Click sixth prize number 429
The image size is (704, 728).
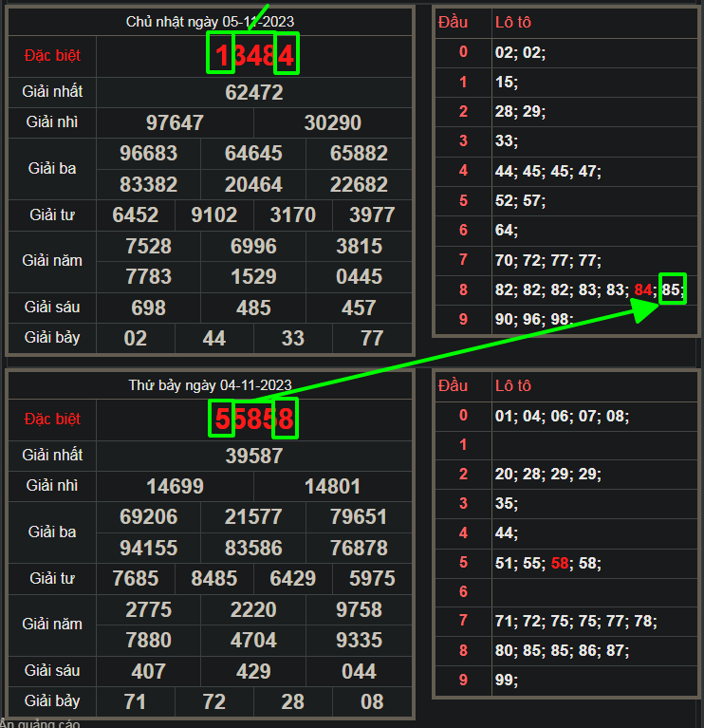point(253,671)
